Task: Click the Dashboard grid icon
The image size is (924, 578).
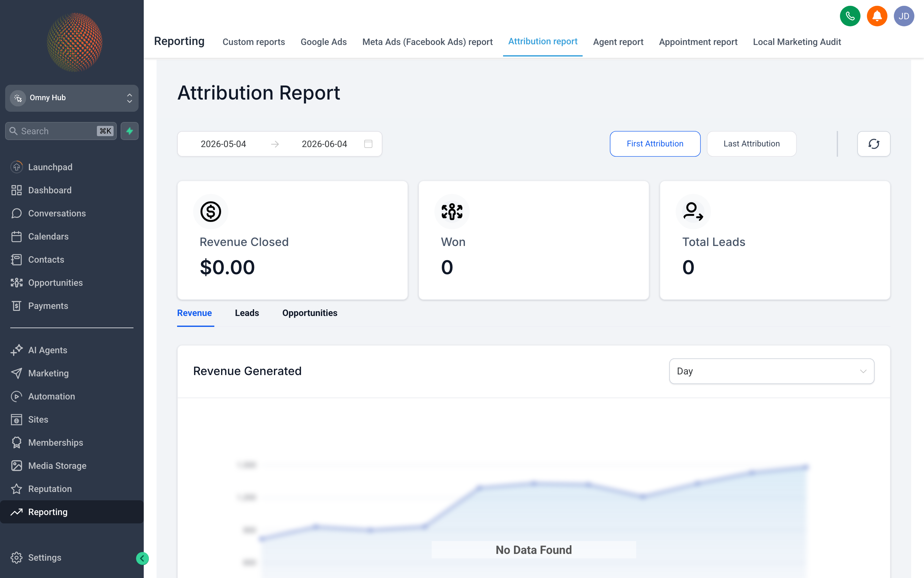Action: (x=16, y=190)
